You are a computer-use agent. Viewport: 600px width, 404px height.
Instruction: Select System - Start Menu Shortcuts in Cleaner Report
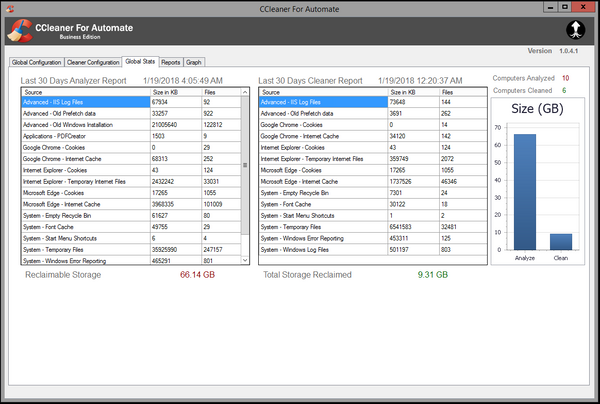tap(373, 216)
